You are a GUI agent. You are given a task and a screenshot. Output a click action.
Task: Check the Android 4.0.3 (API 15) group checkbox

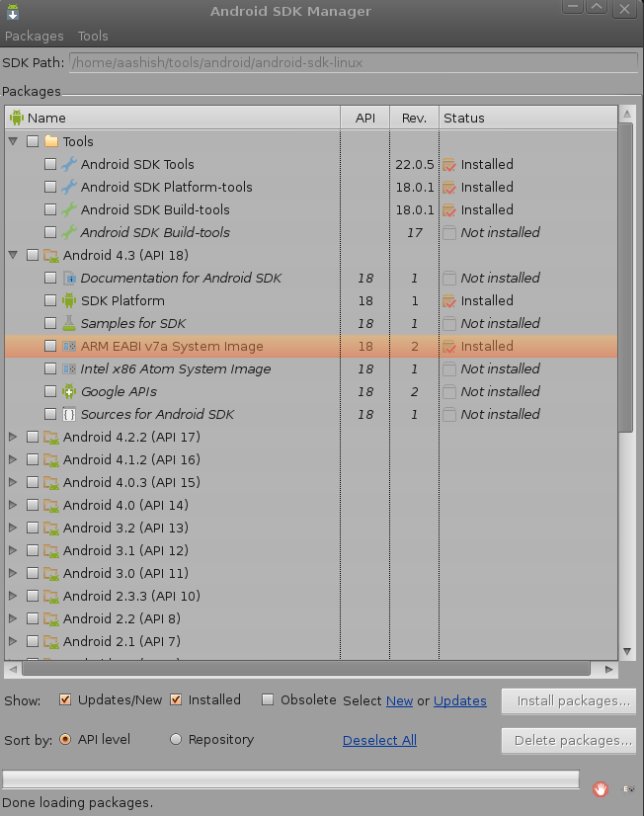click(x=33, y=482)
